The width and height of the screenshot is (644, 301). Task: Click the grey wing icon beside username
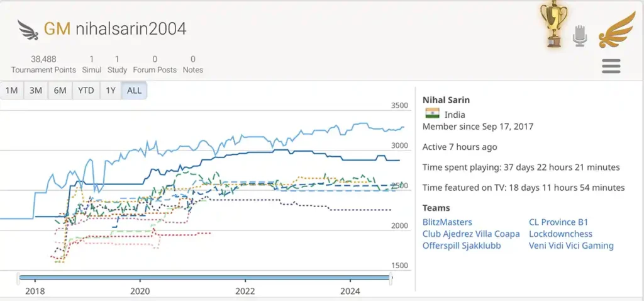point(28,29)
